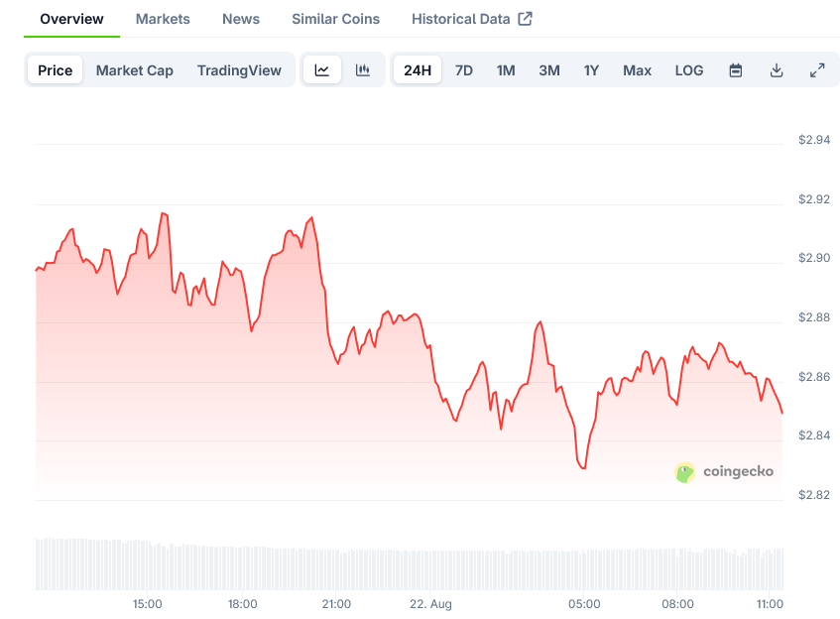Switch to the TradingView chart
Screen dimensions: 840x619
coord(239,70)
